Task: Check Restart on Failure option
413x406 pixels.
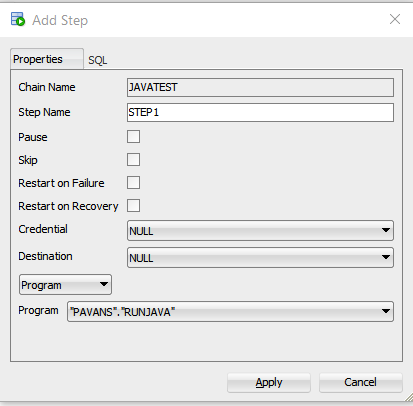Action: click(x=133, y=183)
